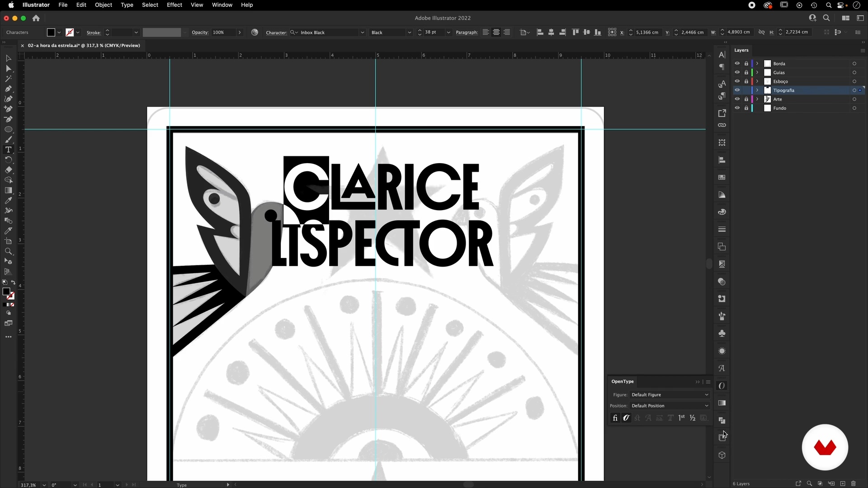Screen dimensions: 868x488
Task: Select the Magic Wand tool
Action: point(8,79)
